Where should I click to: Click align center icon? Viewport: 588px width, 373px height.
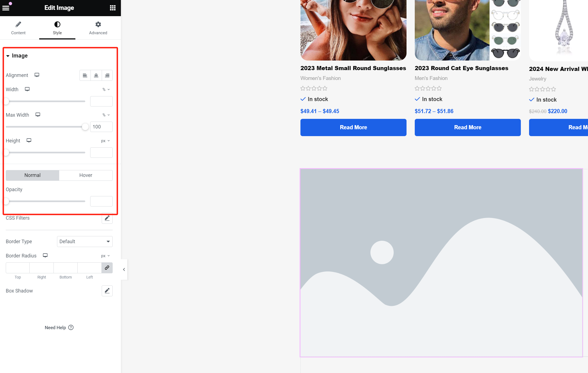coord(96,75)
